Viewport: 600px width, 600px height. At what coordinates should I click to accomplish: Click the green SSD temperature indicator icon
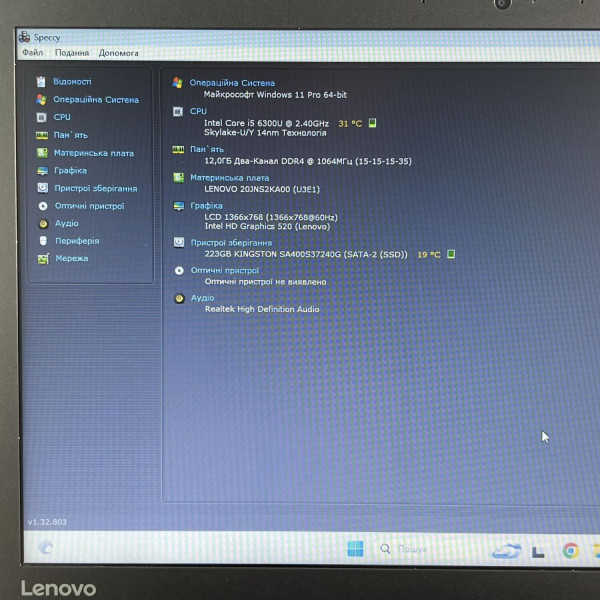coord(451,254)
